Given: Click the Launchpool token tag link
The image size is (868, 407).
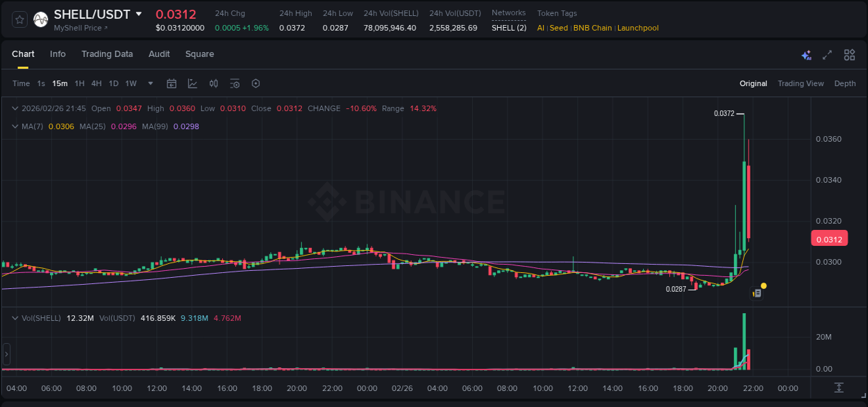Looking at the screenshot, I should [637, 28].
